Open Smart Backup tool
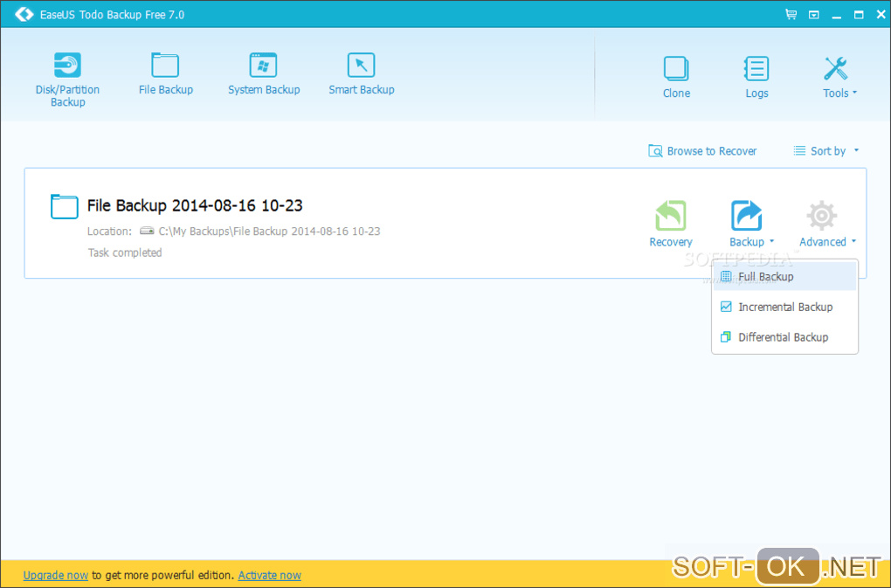Screen dimensions: 891x588 coord(362,73)
